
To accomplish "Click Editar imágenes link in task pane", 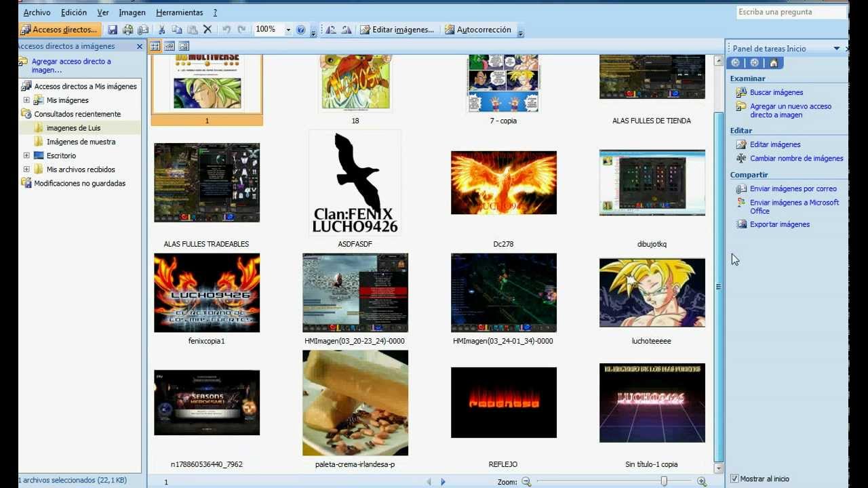I will point(775,144).
